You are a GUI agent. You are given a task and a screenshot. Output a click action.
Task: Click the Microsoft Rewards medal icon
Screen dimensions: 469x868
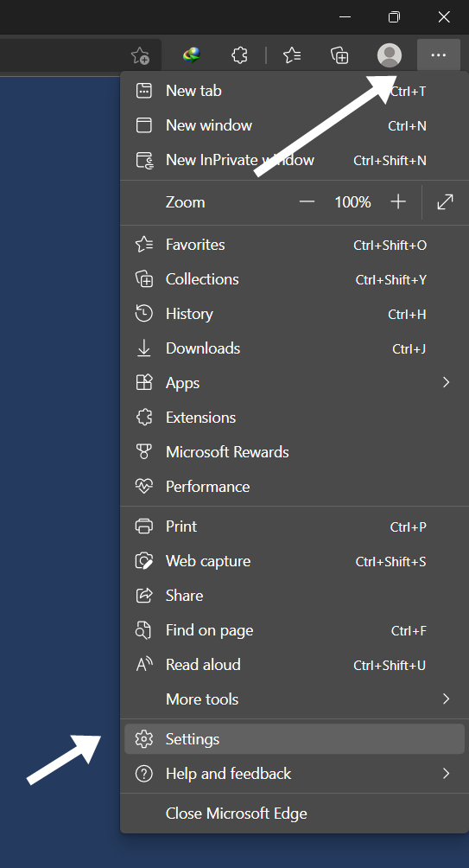(143, 451)
